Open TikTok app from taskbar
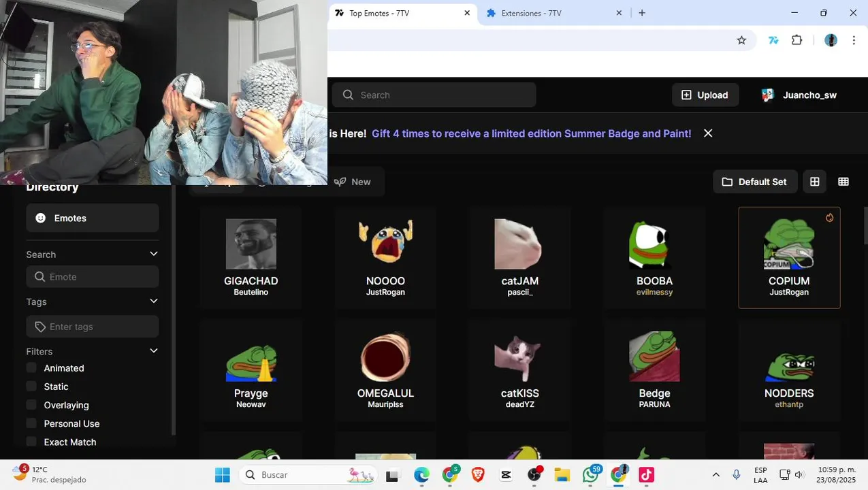Image resolution: width=868 pixels, height=490 pixels. (x=646, y=475)
